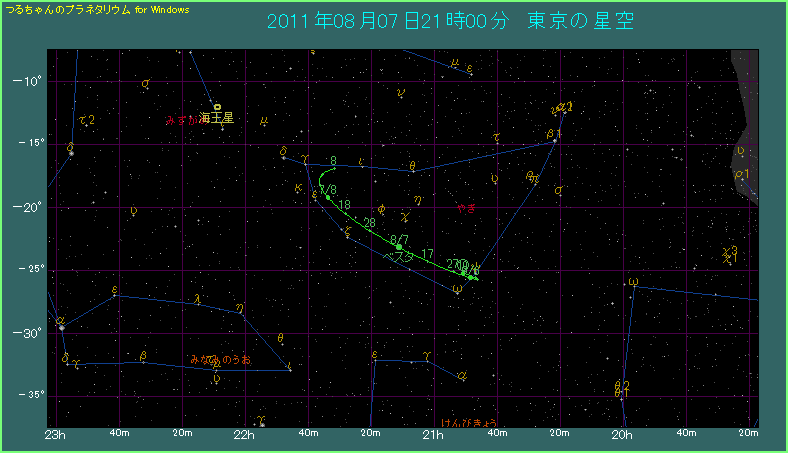Image resolution: width=788 pixels, height=453 pixels.
Task: Click the 22h right ascension axis label
Action: coord(245,434)
